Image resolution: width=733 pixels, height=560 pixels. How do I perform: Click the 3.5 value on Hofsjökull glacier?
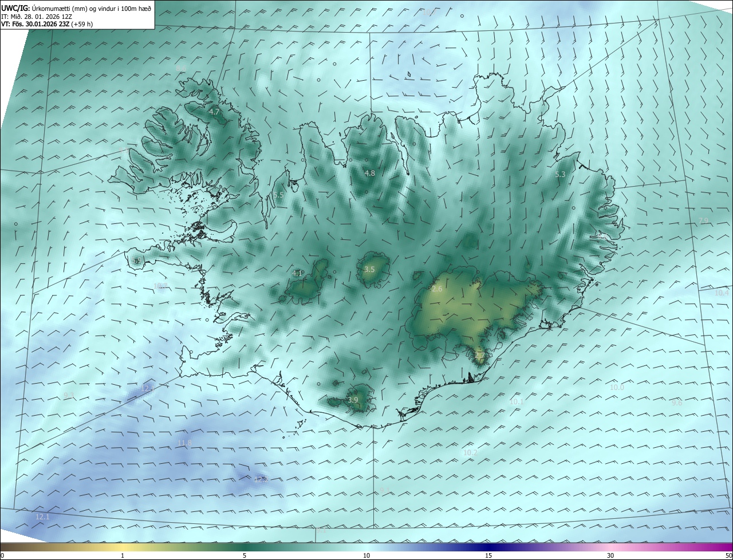[369, 269]
